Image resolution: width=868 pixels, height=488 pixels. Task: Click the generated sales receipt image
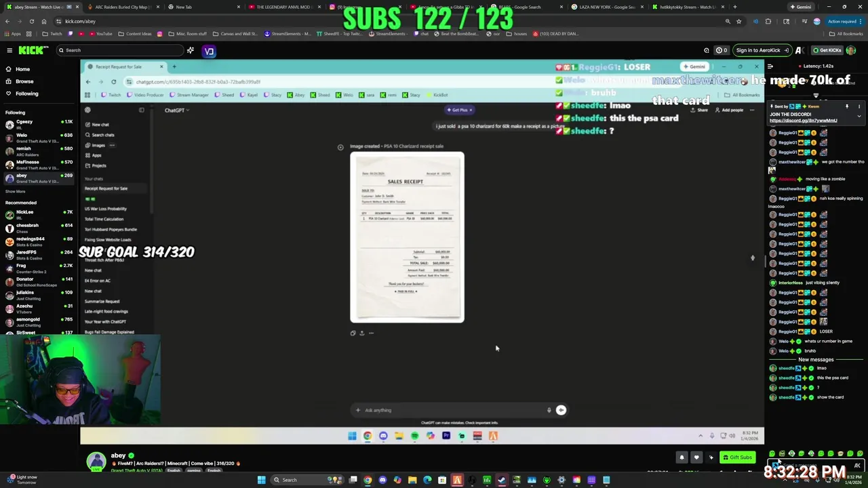407,237
